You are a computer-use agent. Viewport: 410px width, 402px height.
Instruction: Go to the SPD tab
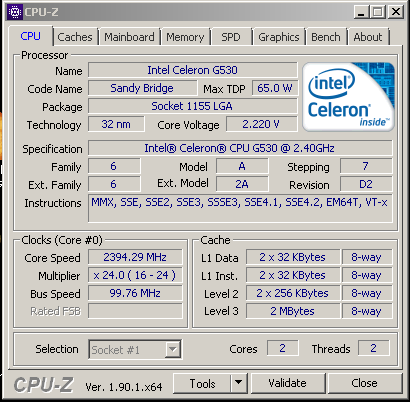coord(230,37)
